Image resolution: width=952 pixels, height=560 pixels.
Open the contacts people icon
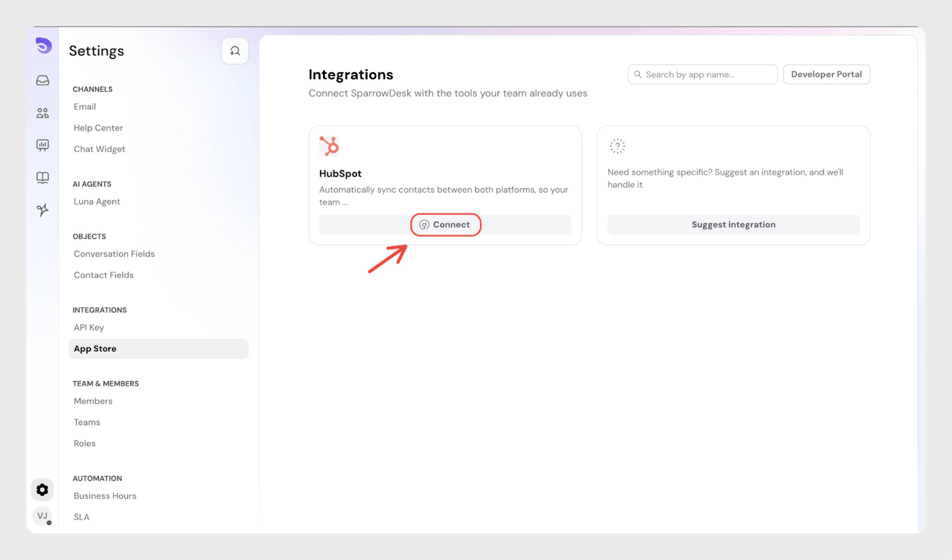pyautogui.click(x=43, y=113)
